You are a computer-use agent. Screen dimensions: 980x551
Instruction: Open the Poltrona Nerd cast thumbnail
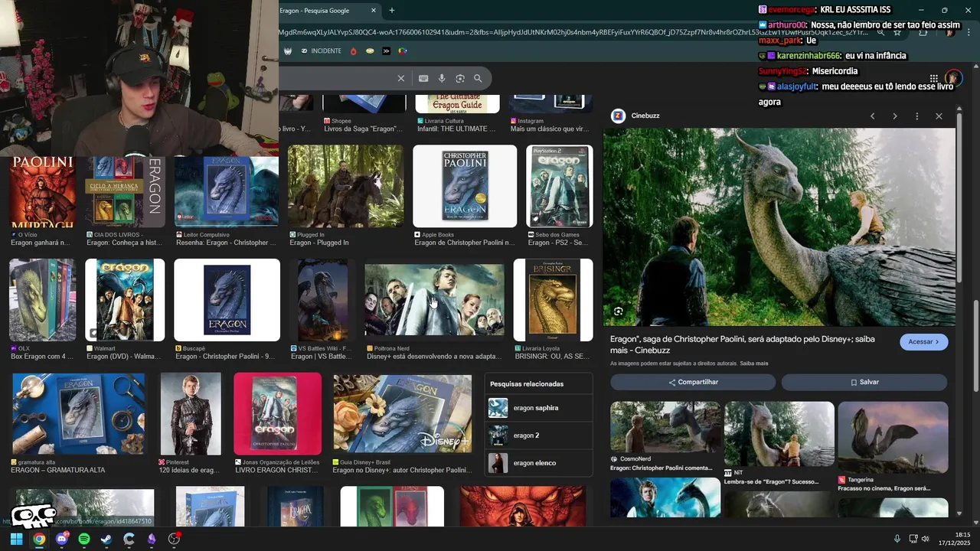(434, 300)
